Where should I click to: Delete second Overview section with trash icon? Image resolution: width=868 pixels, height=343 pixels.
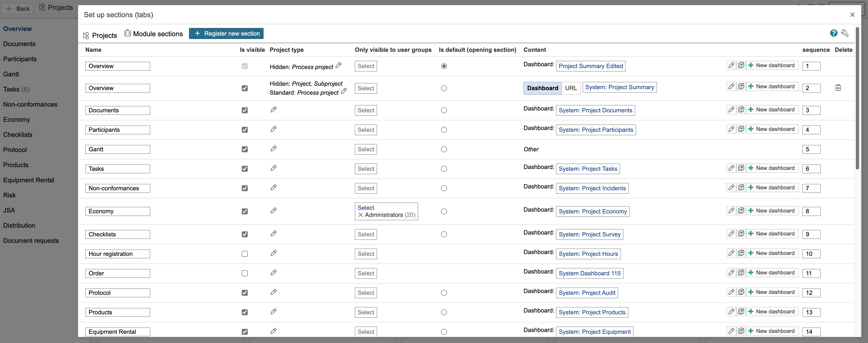click(838, 88)
